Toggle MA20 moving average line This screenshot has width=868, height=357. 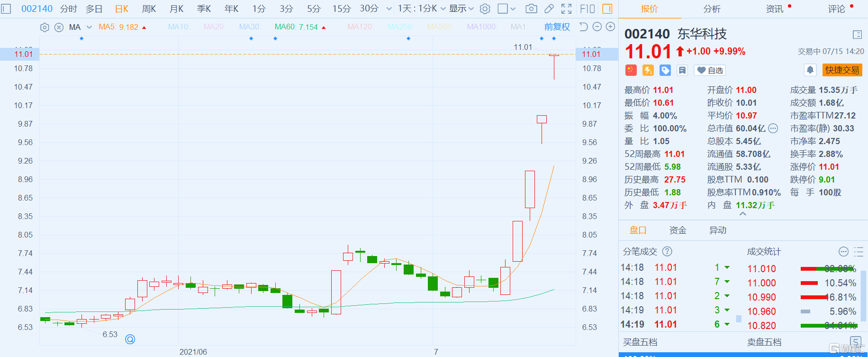tap(214, 27)
